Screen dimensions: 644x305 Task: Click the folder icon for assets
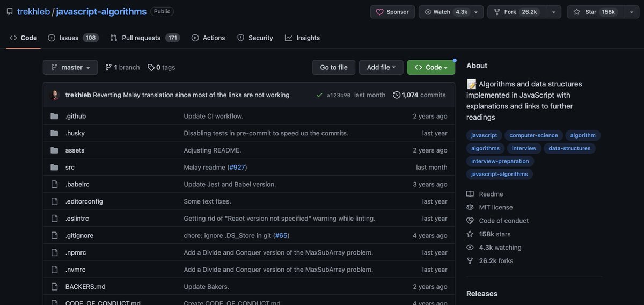(x=54, y=150)
